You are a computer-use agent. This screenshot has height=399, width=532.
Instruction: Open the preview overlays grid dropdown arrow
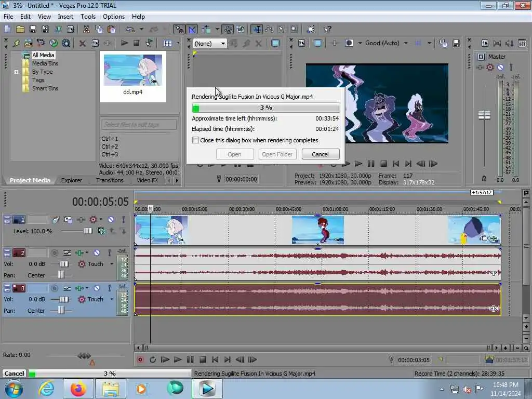(429, 43)
